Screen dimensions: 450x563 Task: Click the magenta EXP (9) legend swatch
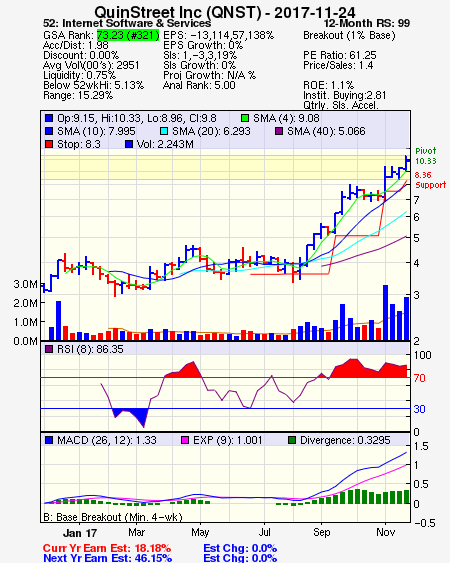(x=185, y=440)
